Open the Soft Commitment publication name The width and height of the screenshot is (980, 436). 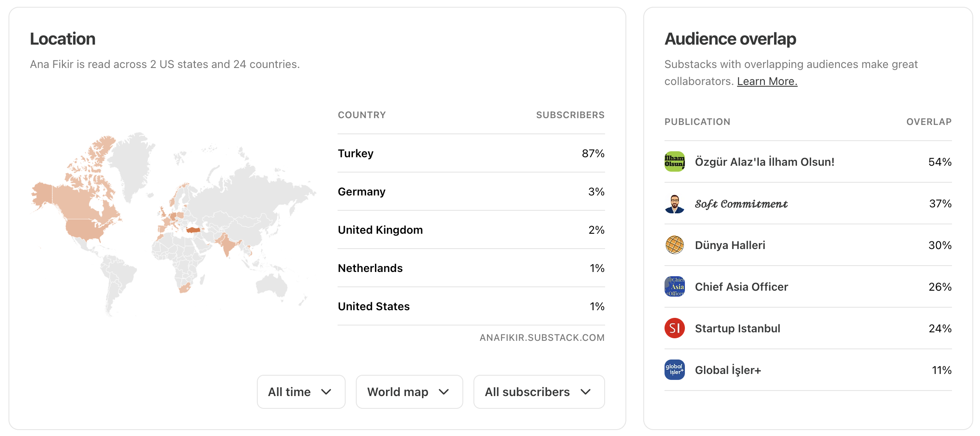click(741, 204)
